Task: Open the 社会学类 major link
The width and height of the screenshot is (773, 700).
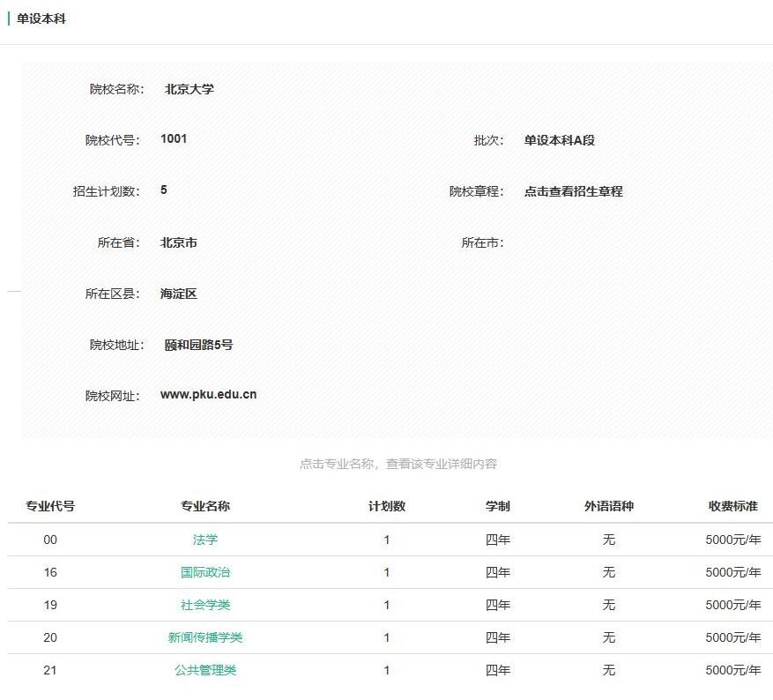Action: click(205, 605)
